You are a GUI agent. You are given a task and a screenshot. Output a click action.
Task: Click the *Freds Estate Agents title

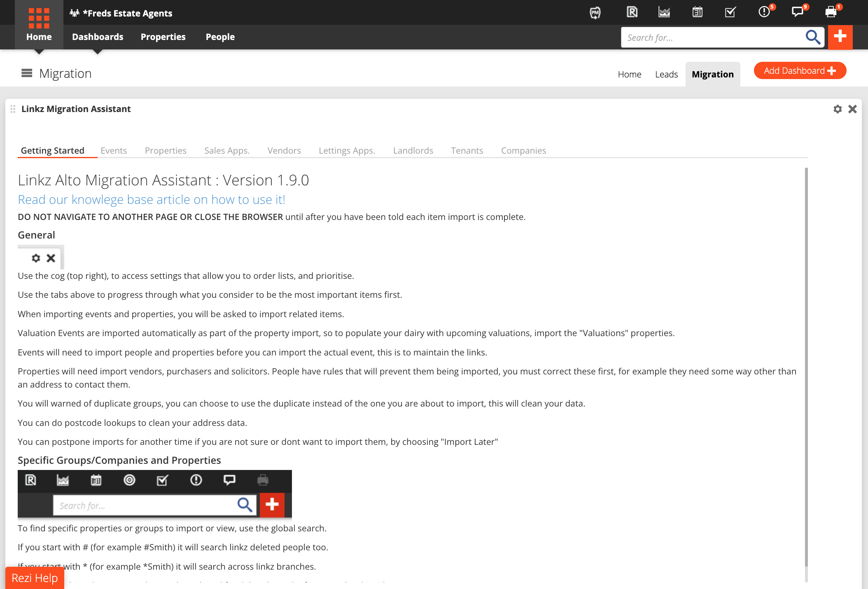coord(127,13)
